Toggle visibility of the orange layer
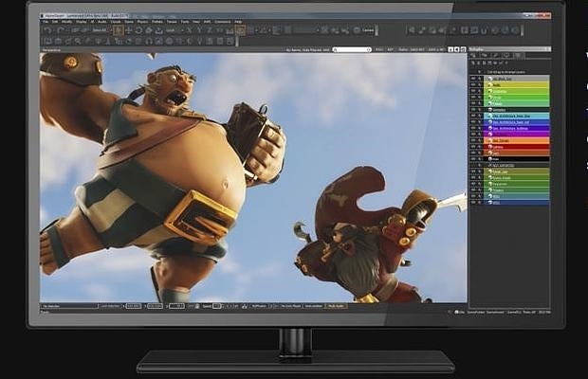Image resolution: width=588 pixels, height=379 pixels. click(x=473, y=140)
